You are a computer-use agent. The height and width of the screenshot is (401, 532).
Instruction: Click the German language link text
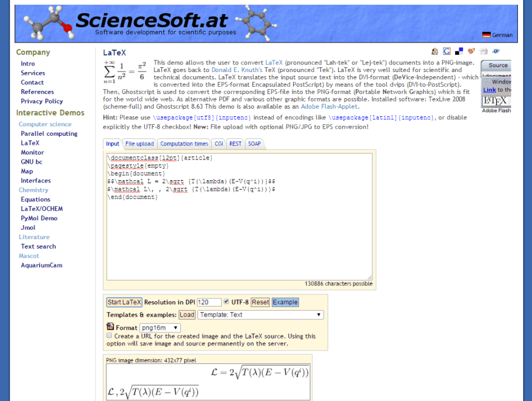tap(502, 35)
